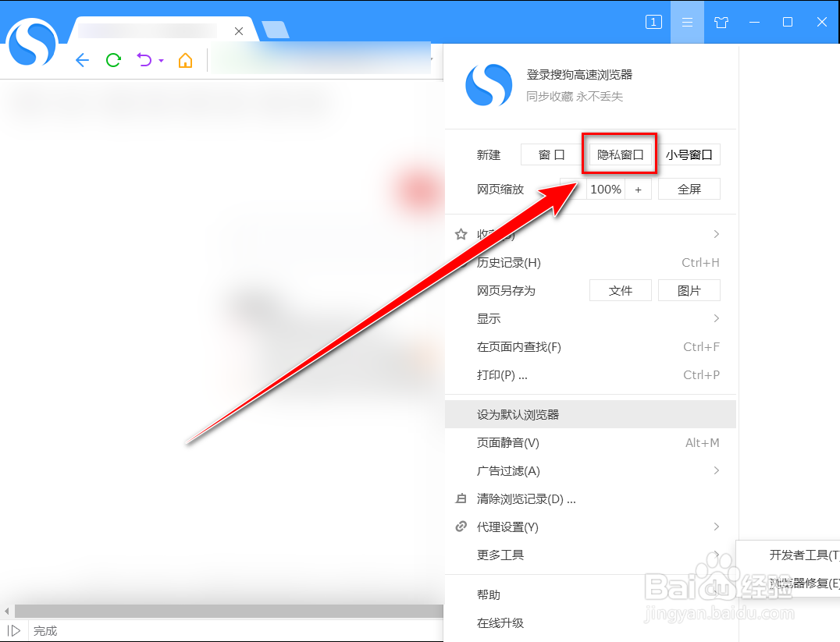Click the undo icon on the toolbar
The image size is (840, 642).
(145, 59)
